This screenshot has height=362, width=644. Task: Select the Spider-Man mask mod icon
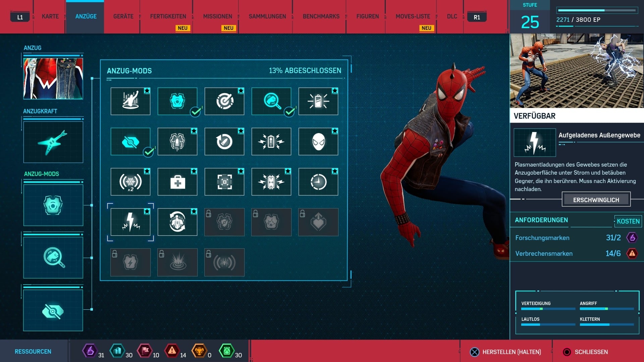pos(318,141)
